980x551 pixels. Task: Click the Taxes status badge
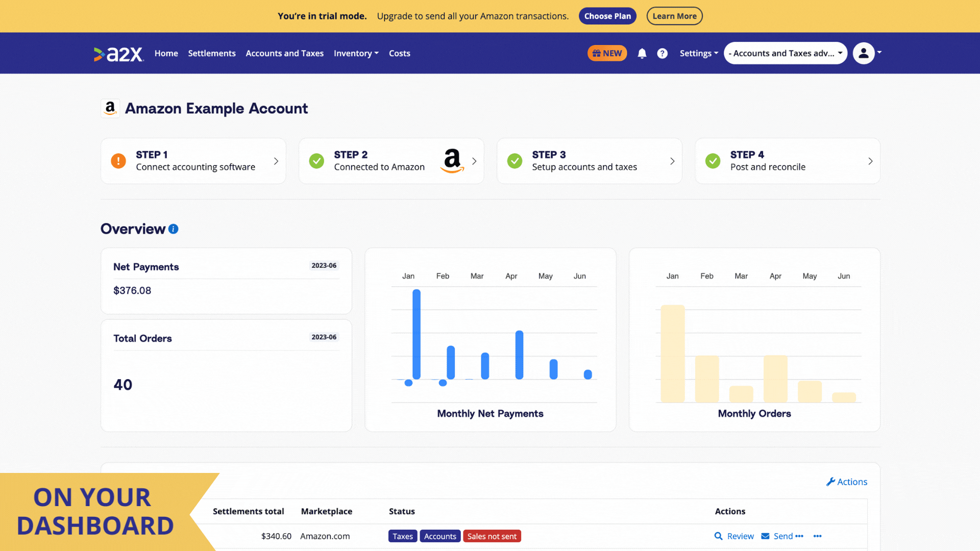(x=403, y=536)
